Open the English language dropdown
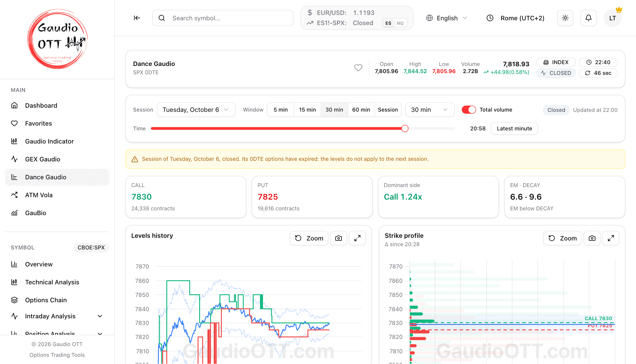This screenshot has height=364, width=636. tap(447, 18)
